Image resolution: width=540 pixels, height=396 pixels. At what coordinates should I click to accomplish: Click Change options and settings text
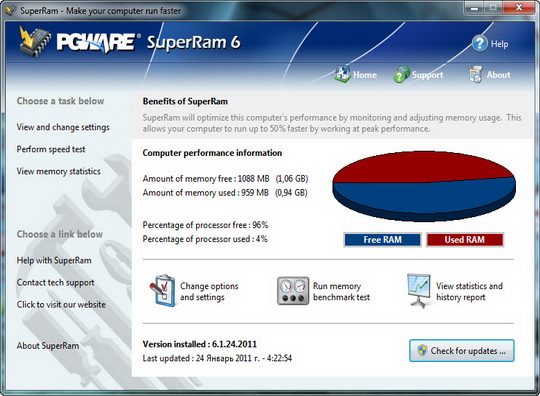[209, 292]
